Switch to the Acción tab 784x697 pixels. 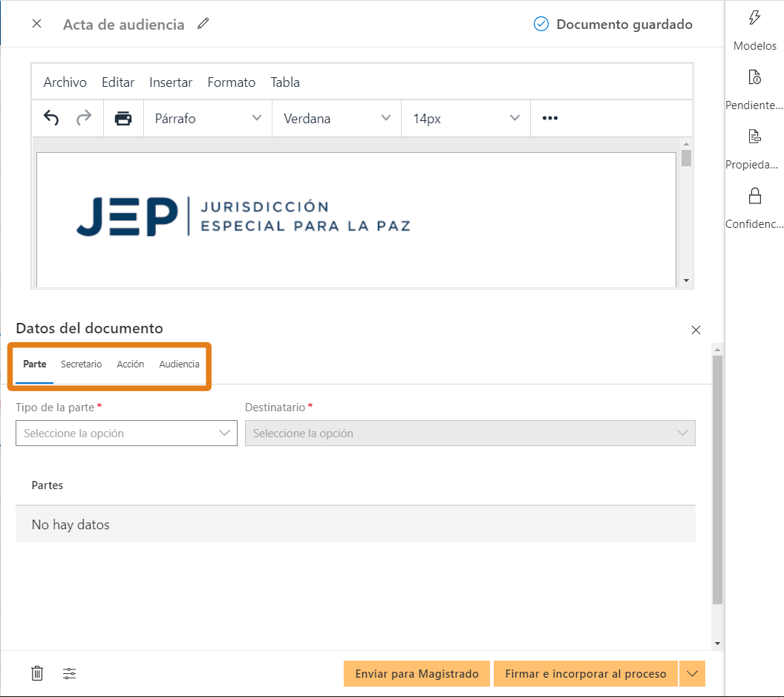point(131,364)
